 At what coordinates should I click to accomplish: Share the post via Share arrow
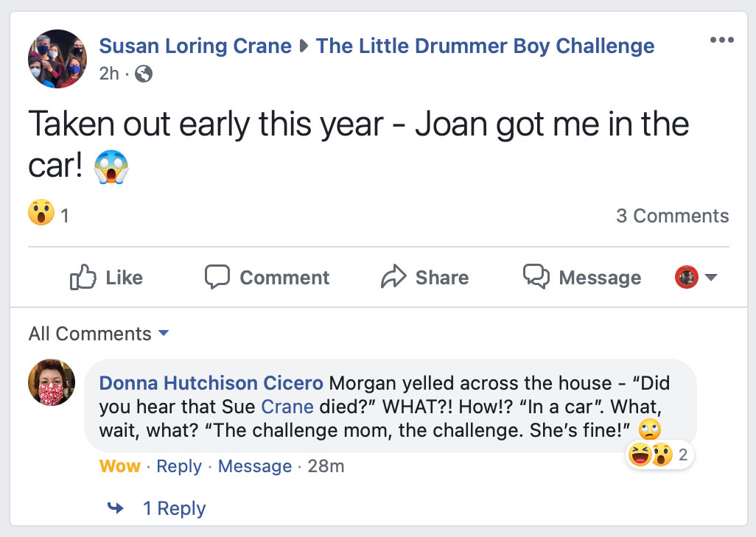pos(424,278)
